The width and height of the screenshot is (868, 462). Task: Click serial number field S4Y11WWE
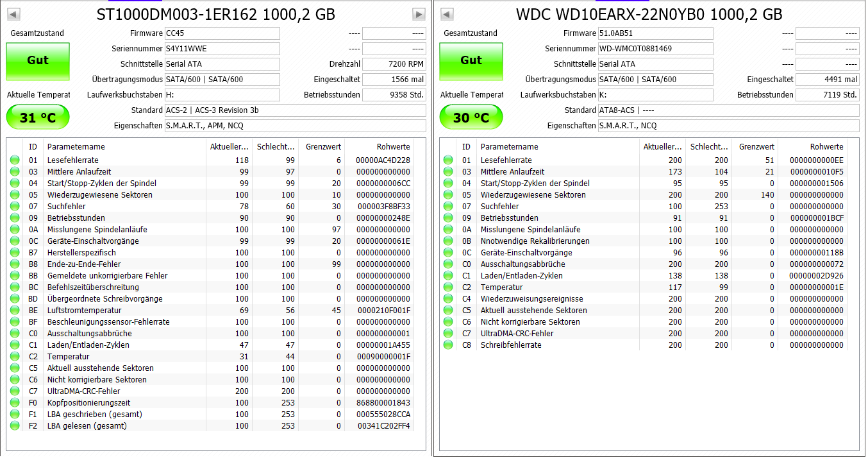(x=222, y=49)
